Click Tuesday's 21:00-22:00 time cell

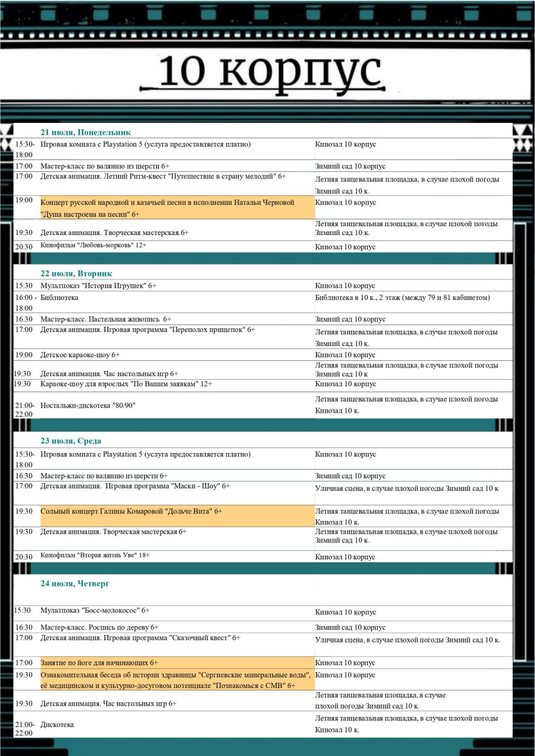[x=25, y=410]
